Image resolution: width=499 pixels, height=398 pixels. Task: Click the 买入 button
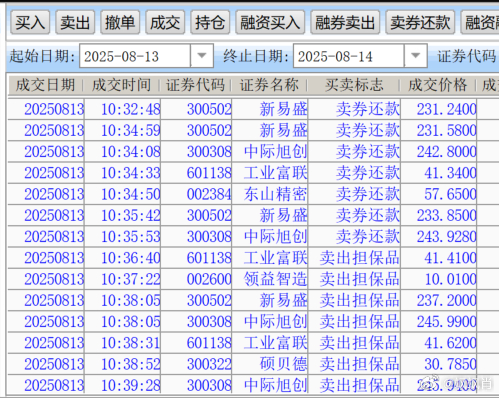pyautogui.click(x=30, y=23)
